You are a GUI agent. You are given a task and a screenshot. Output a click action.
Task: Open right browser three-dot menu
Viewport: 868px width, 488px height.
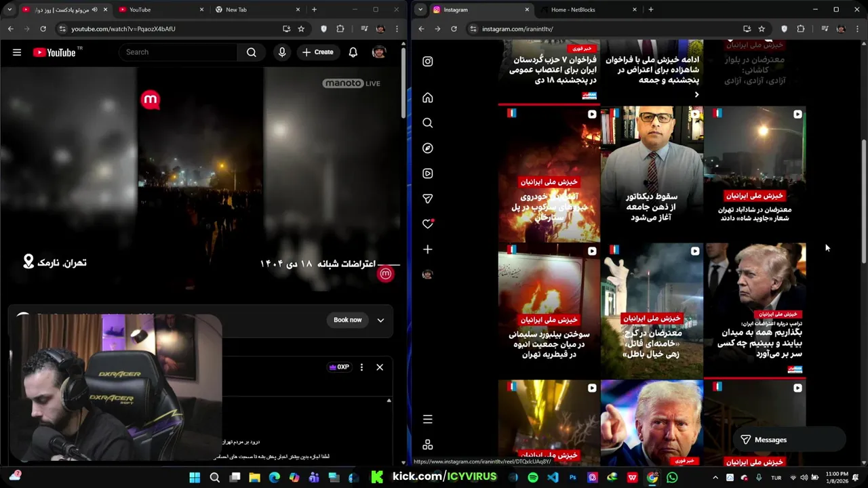point(858,29)
